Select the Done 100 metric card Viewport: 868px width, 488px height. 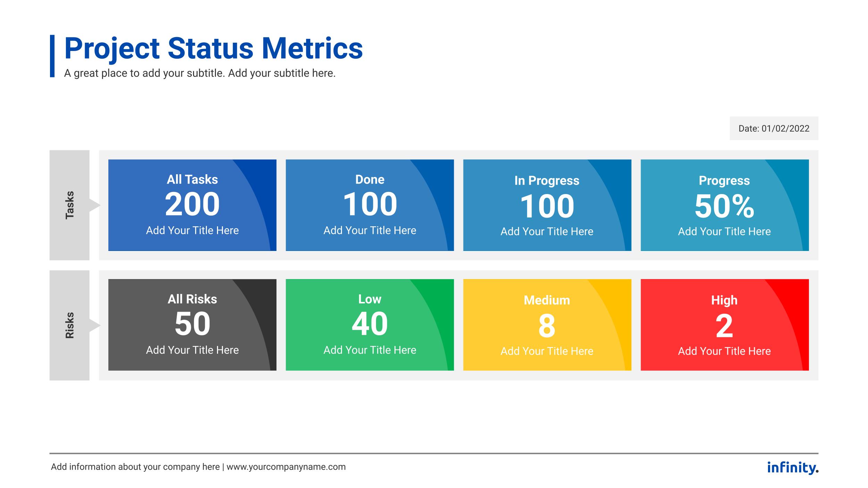coord(369,205)
